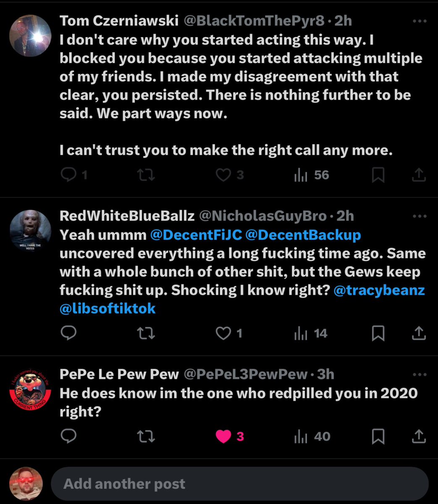Bookmark the RedWhiteBlueBallz post

[x=378, y=333]
